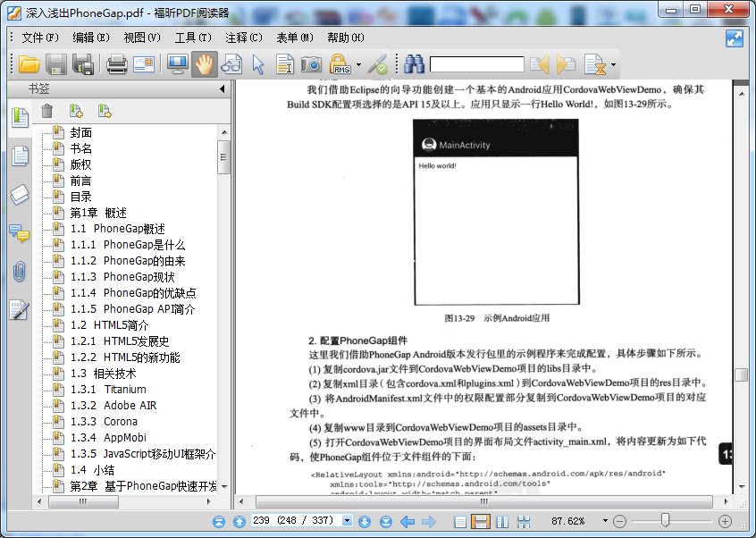Click the email/envelope icon in the toolbar
756x538 pixels.
pyautogui.click(x=144, y=64)
